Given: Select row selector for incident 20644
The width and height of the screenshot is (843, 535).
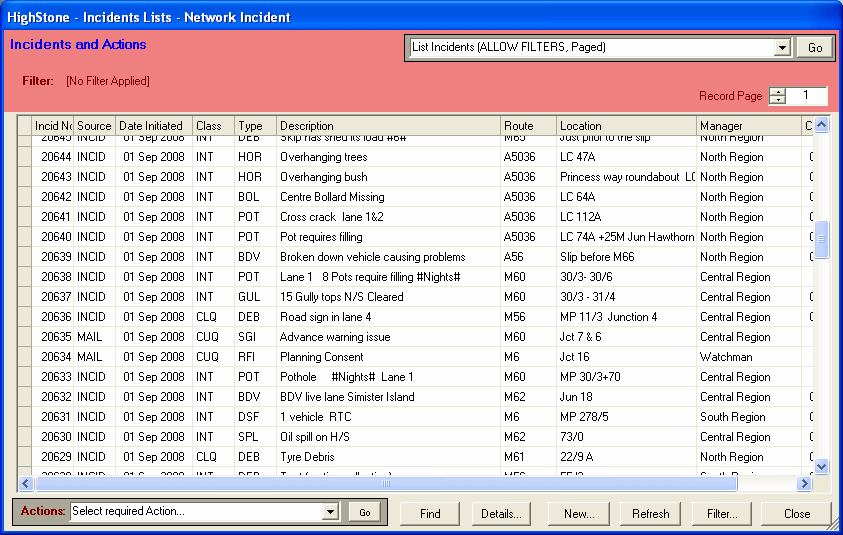Looking at the screenshot, I should click(25, 157).
